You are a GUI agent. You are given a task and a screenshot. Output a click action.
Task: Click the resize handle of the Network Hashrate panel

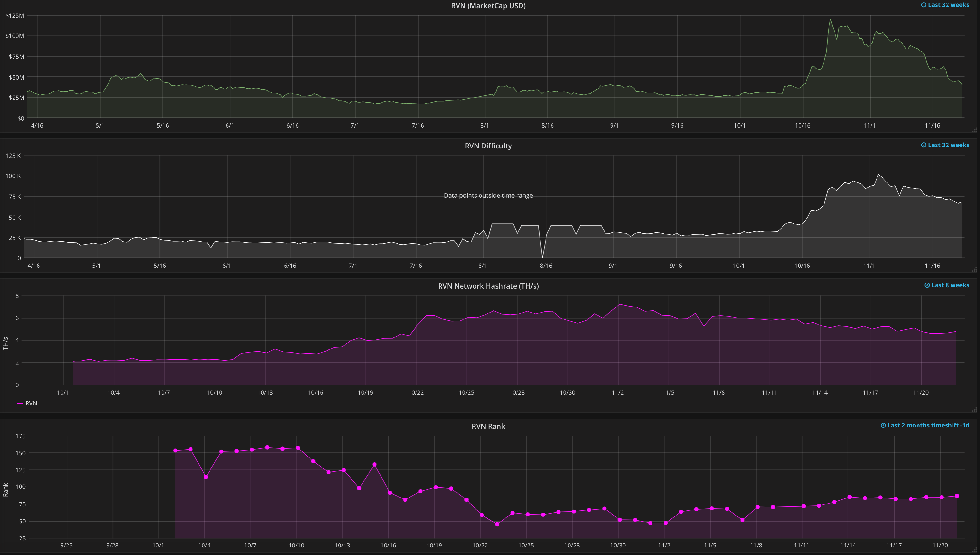click(x=974, y=410)
